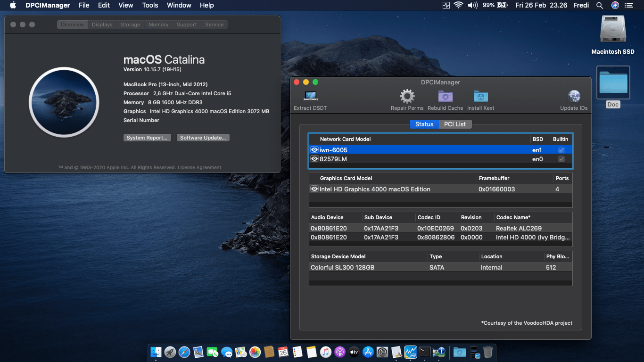Open the File menu
This screenshot has height=362, width=644.
click(84, 5)
